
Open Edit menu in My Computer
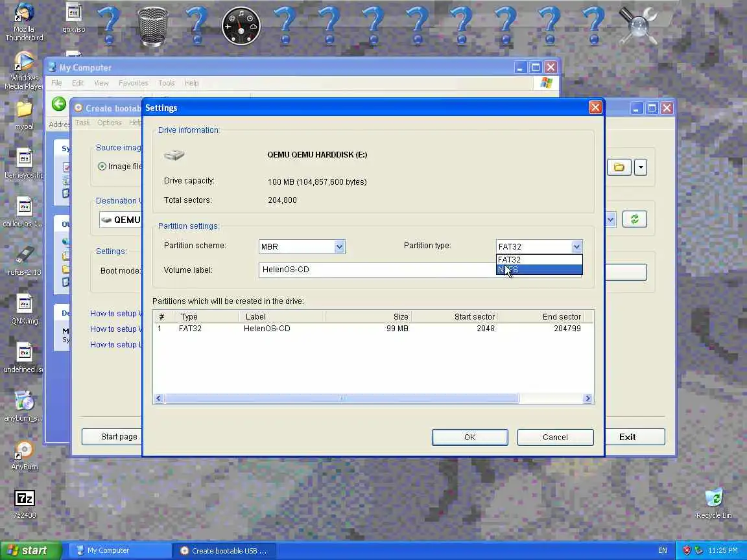coord(77,83)
